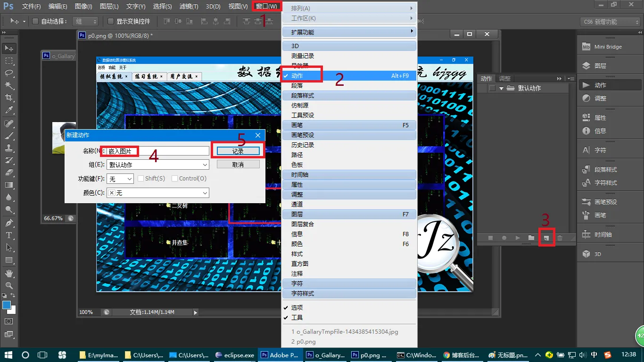
Task: Uncheck 动作 in the Window menu
Action: click(x=349, y=75)
